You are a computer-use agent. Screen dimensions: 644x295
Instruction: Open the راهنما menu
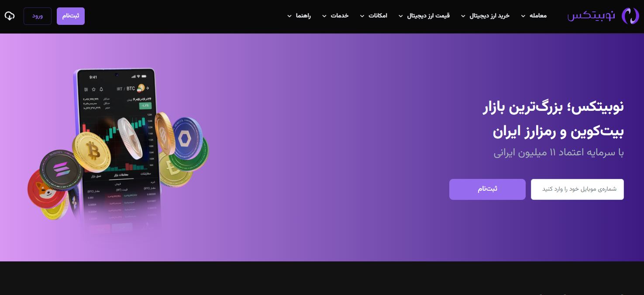[x=303, y=16]
